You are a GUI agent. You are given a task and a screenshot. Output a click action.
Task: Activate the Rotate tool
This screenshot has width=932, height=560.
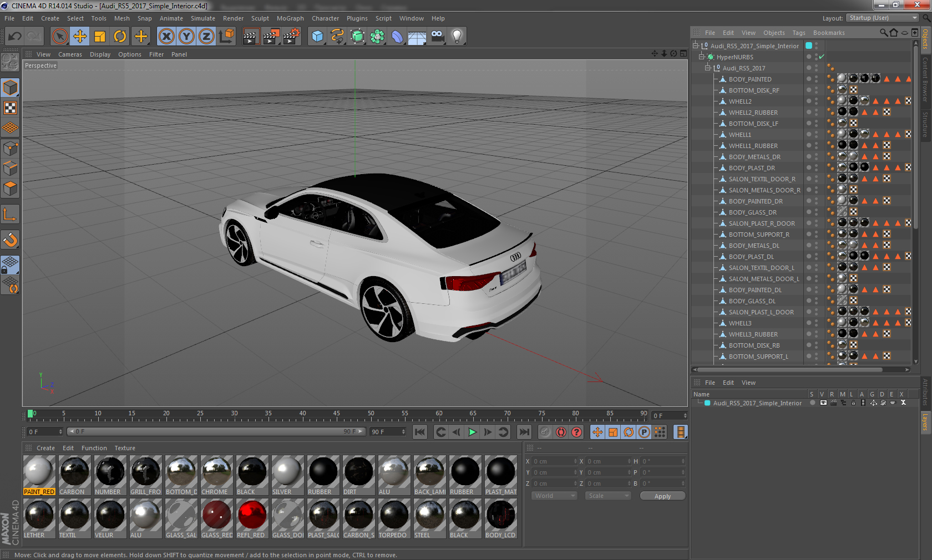coord(120,37)
